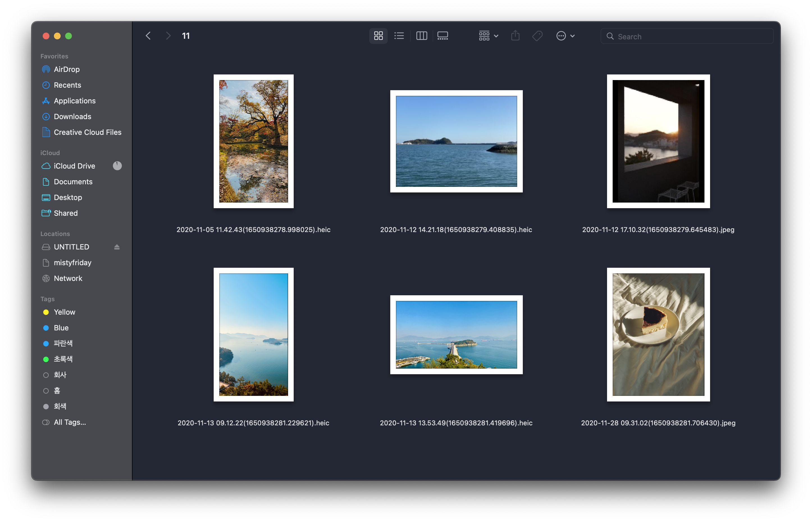Switch to gallery view mode
This screenshot has width=812, height=522.
point(443,36)
